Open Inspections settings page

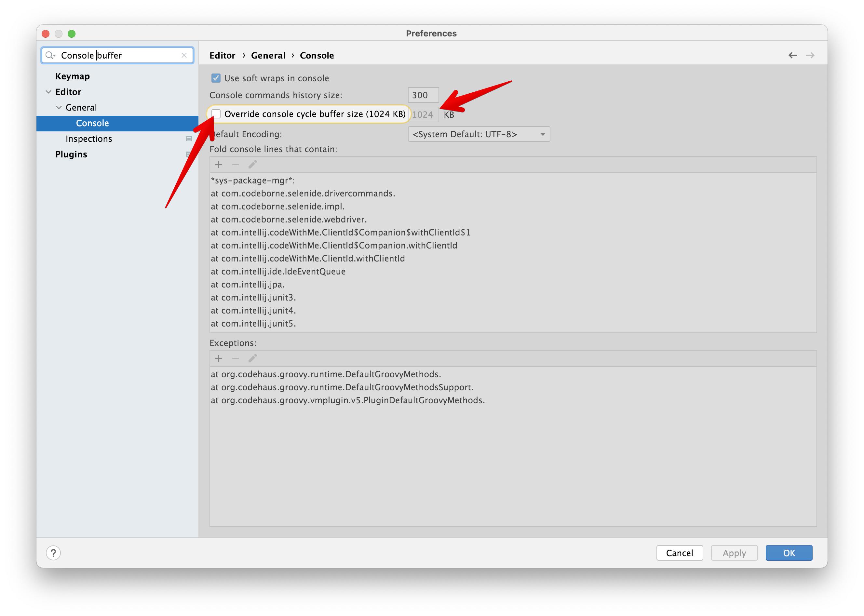point(89,139)
